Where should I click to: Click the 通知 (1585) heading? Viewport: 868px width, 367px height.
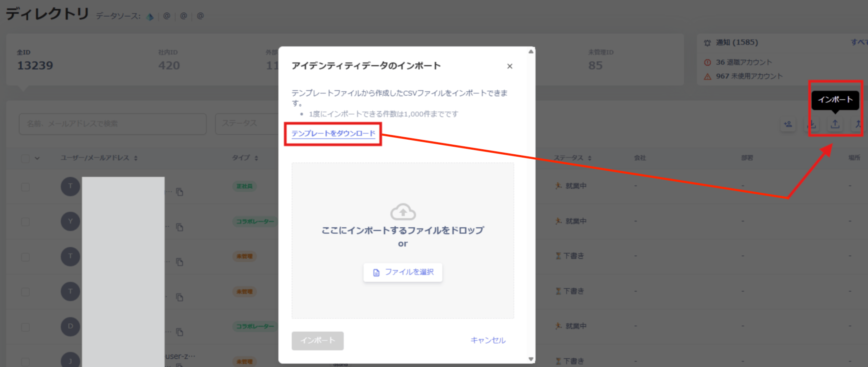coord(737,42)
